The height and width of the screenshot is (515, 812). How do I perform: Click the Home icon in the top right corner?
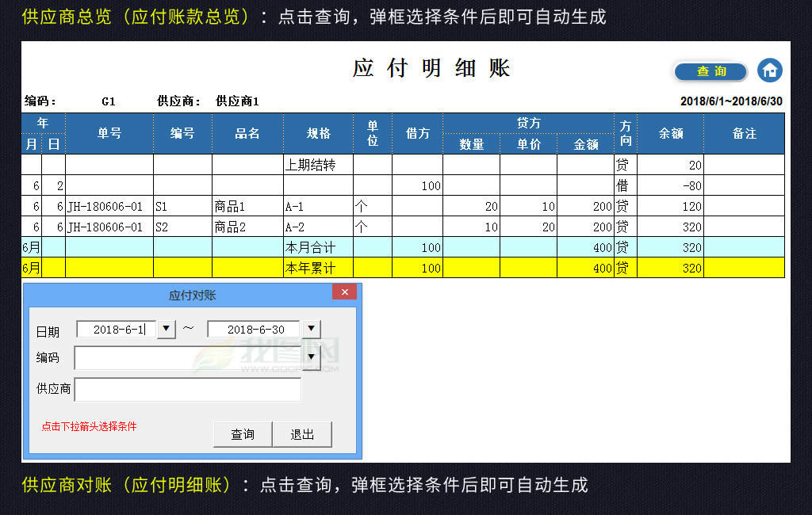[x=770, y=71]
